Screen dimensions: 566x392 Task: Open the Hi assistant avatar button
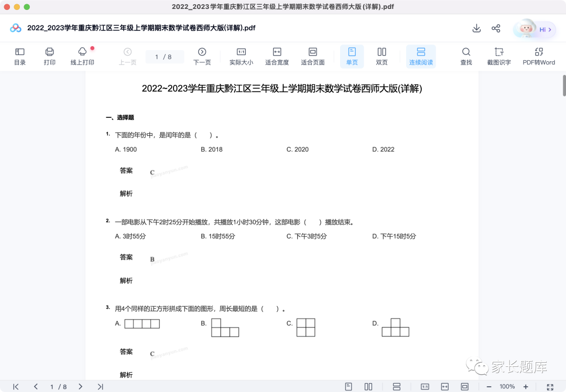click(x=535, y=29)
